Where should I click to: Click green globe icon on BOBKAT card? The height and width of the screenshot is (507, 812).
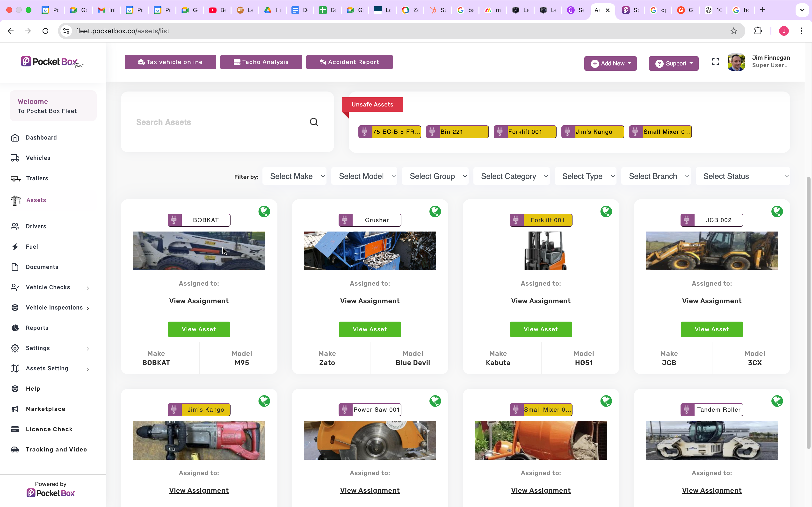[264, 211]
